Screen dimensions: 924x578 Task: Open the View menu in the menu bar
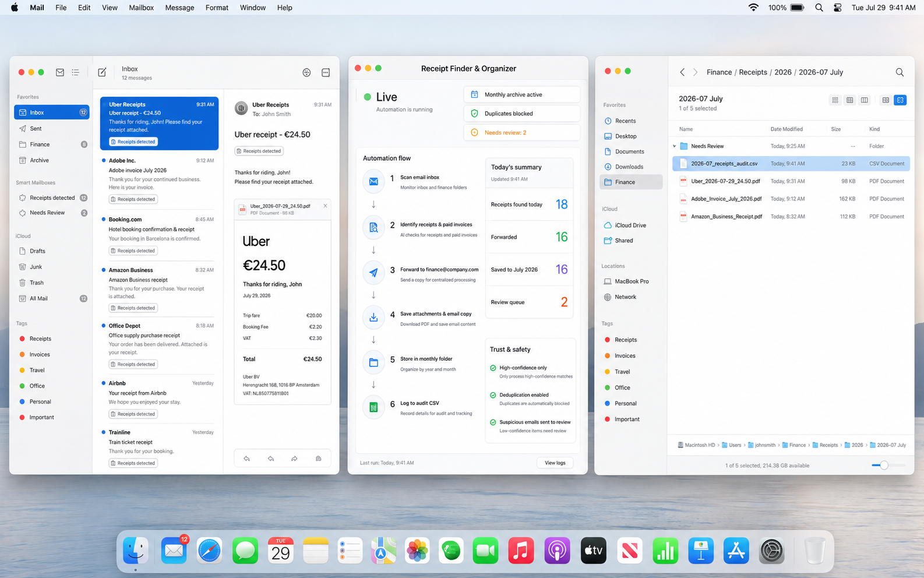coord(110,8)
